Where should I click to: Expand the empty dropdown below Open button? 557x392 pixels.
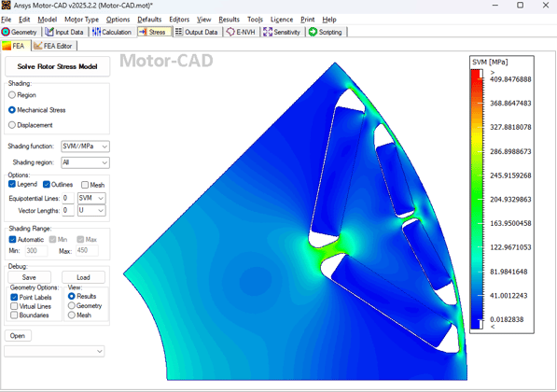click(x=54, y=351)
